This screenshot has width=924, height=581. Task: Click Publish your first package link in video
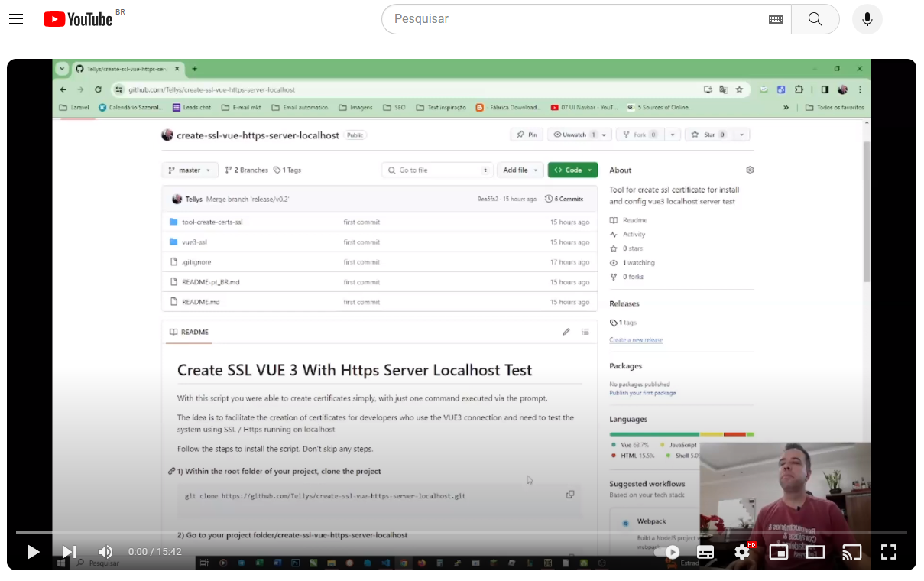tap(643, 393)
